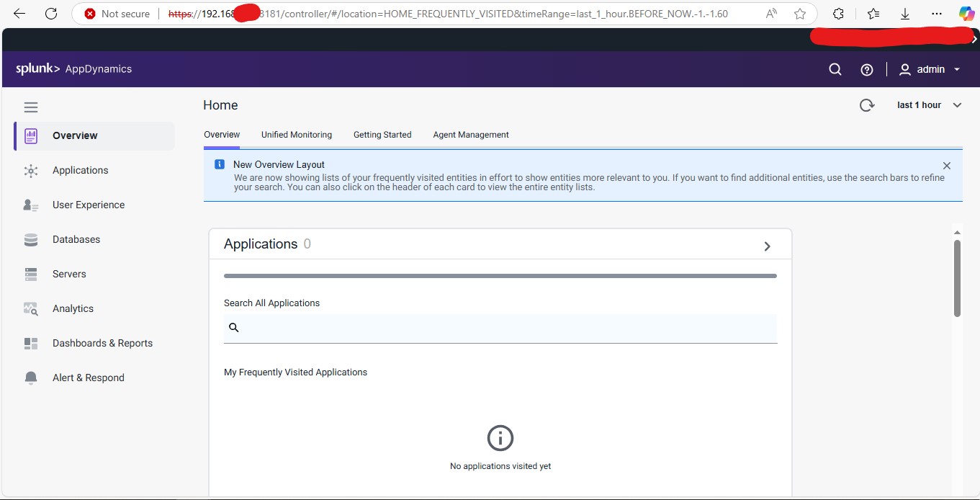This screenshot has width=980, height=500.
Task: Switch to the Getting Started tab
Action: [x=382, y=135]
